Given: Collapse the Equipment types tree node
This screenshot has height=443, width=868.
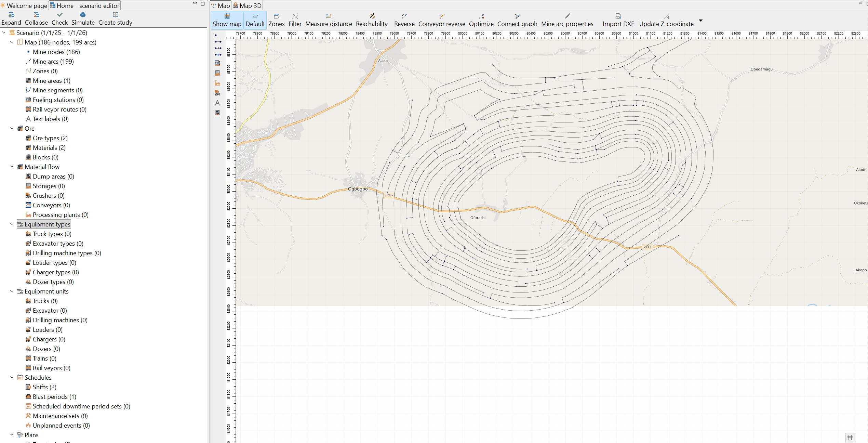Looking at the screenshot, I should point(12,224).
